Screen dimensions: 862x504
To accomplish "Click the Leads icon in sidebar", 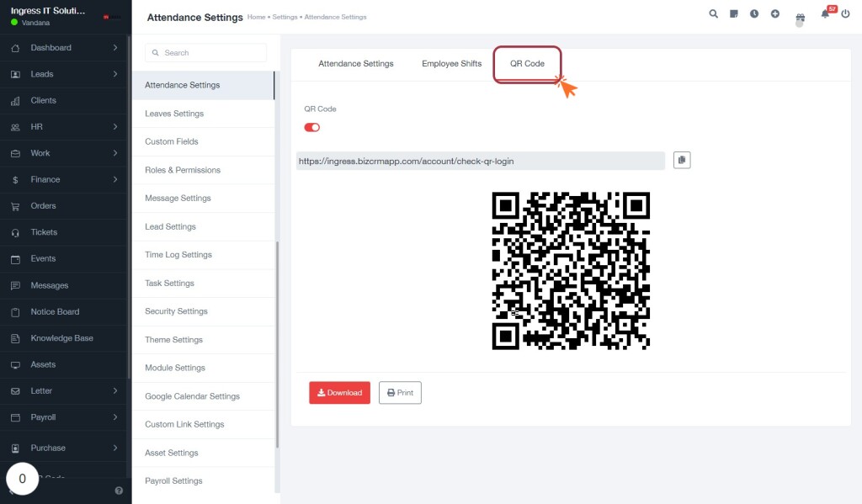I will point(15,74).
